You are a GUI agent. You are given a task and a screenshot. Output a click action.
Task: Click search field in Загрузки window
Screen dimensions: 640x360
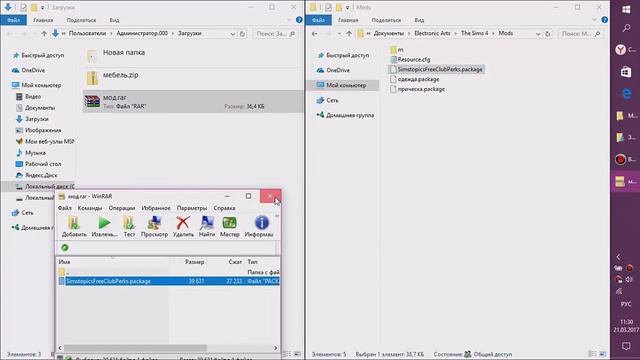(275, 34)
